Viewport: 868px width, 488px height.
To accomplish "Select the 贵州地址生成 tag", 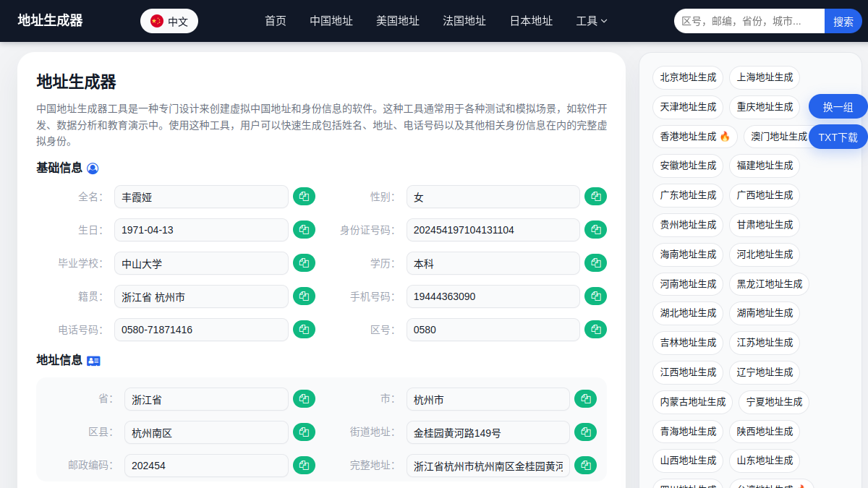I will tap(688, 225).
